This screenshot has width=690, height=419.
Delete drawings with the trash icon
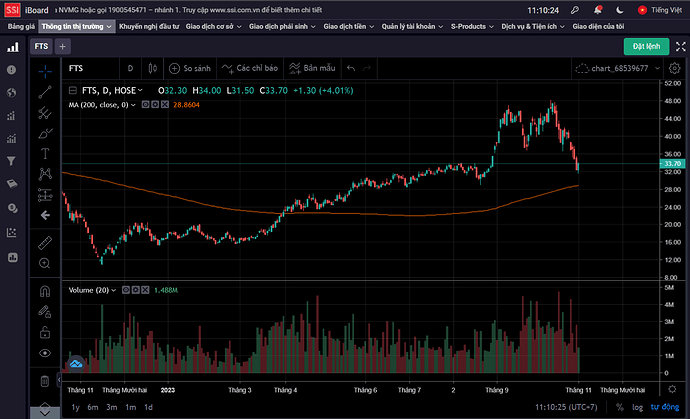click(45, 380)
